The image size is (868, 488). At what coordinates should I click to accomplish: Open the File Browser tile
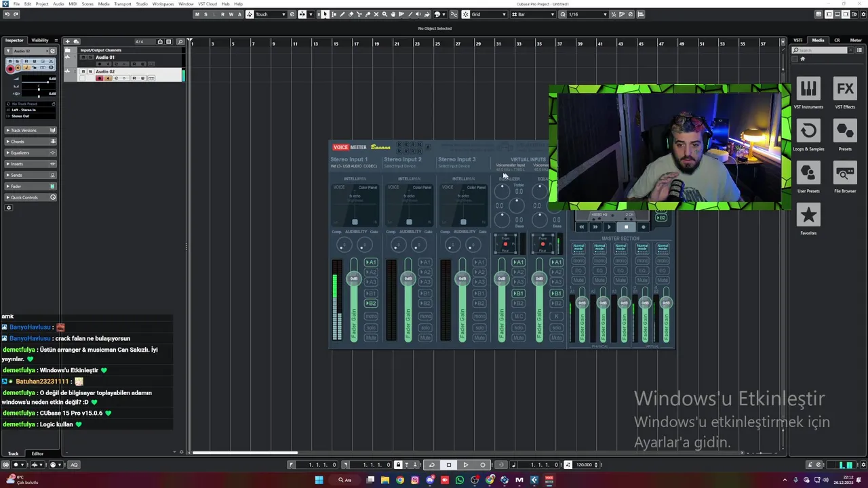tap(845, 178)
